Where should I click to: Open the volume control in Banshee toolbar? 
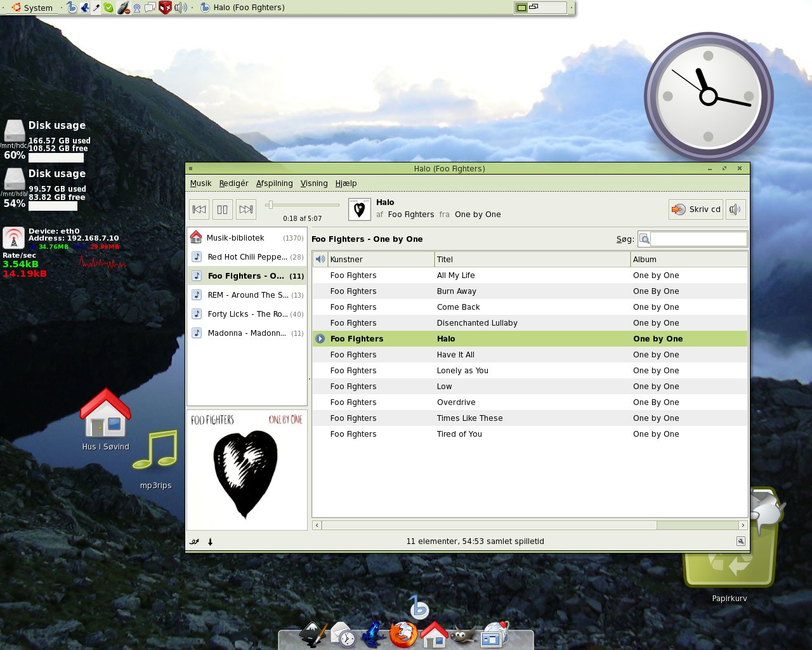coord(735,209)
